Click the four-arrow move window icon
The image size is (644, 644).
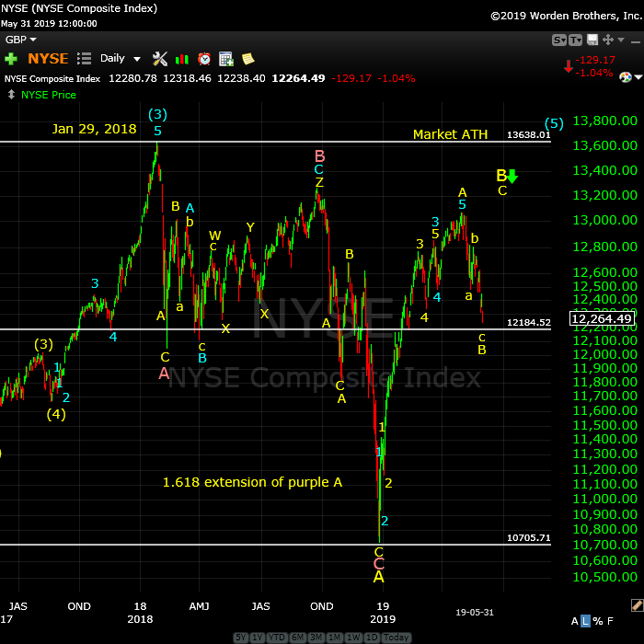point(607,40)
